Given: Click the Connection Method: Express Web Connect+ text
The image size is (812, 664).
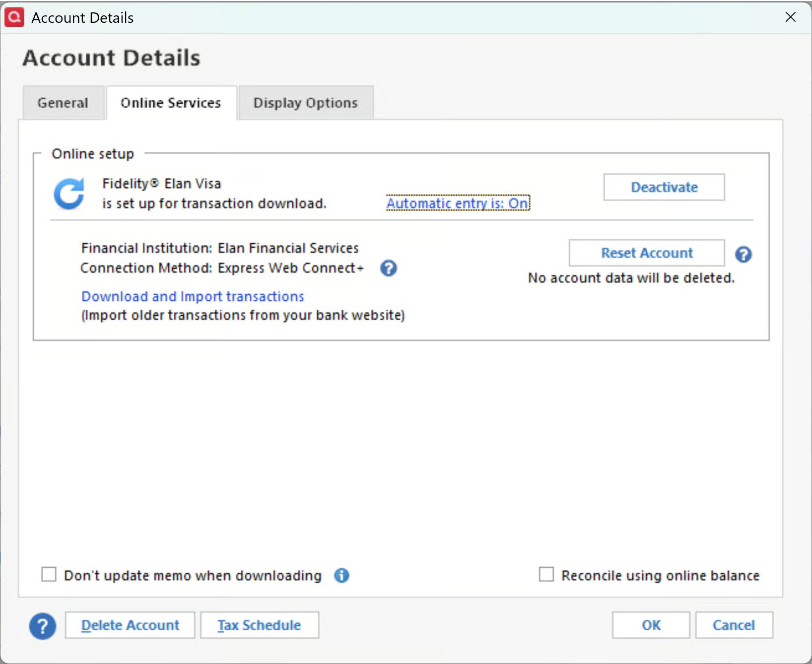Looking at the screenshot, I should tap(222, 268).
